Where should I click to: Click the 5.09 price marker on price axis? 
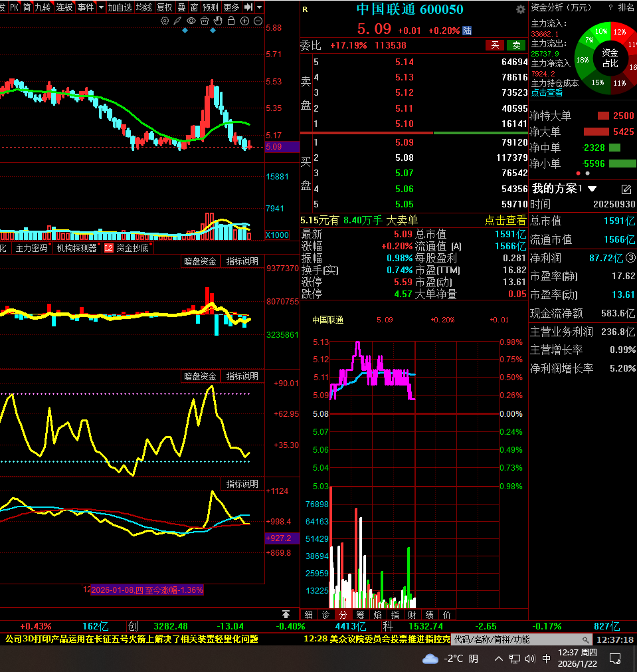point(282,147)
